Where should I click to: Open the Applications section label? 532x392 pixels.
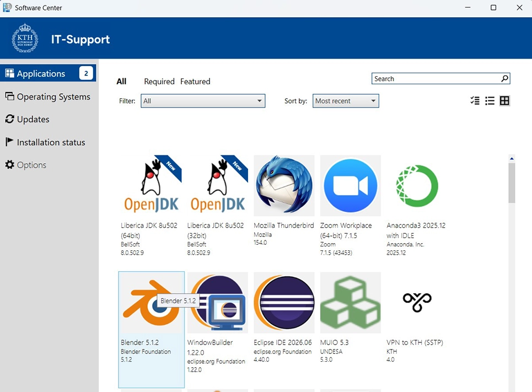pyautogui.click(x=41, y=74)
